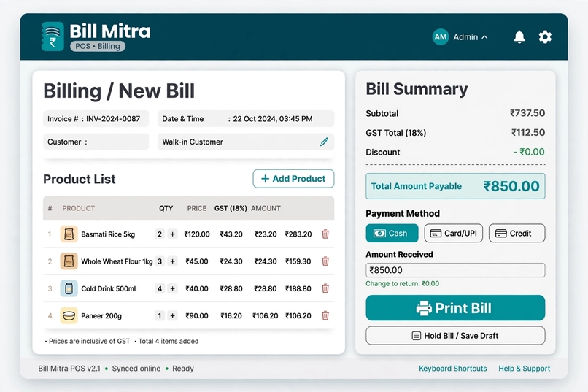Delete the Whole Wheat Flour 1kg row
Image resolution: width=588 pixels, height=392 pixels.
pyautogui.click(x=325, y=261)
